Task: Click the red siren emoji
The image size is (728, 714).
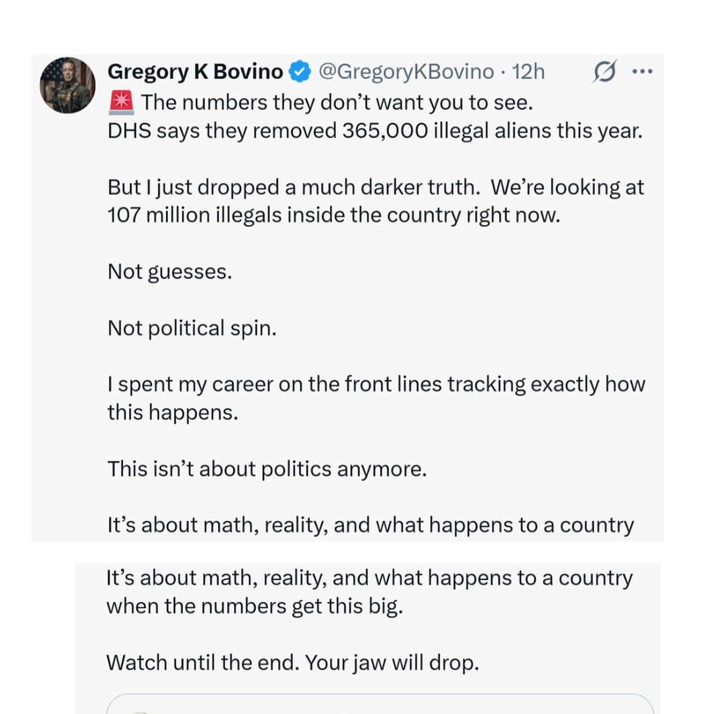Action: point(121,102)
